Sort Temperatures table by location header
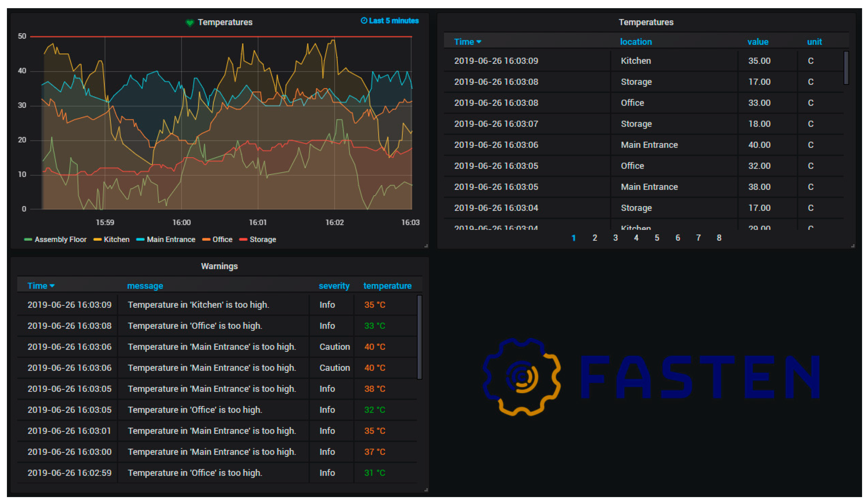Screen dimensions: 868x504 tap(636, 42)
